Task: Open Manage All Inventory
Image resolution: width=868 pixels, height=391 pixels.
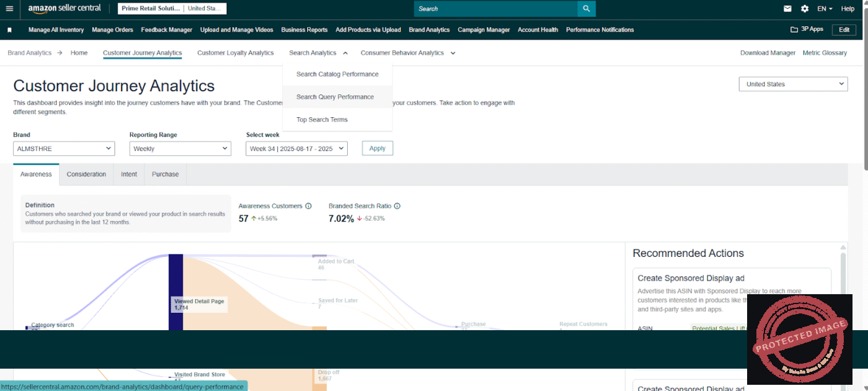Action: (56, 30)
